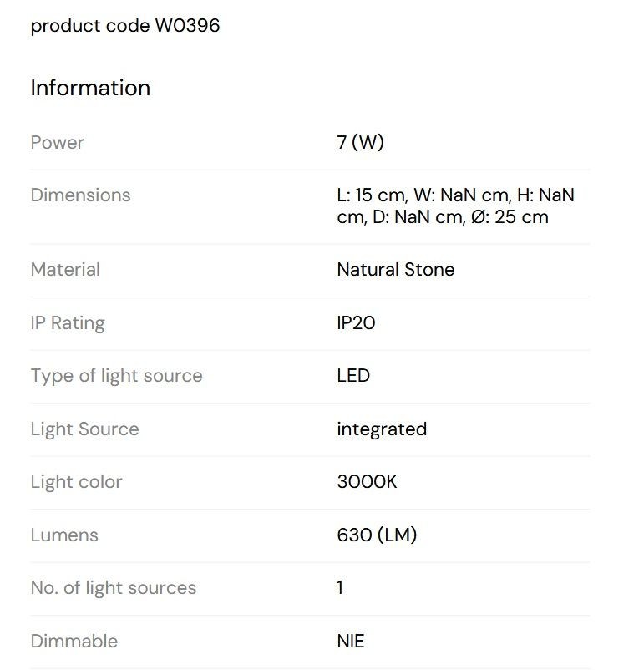Select the 630 (LM) value
644x670 pixels.
click(377, 535)
